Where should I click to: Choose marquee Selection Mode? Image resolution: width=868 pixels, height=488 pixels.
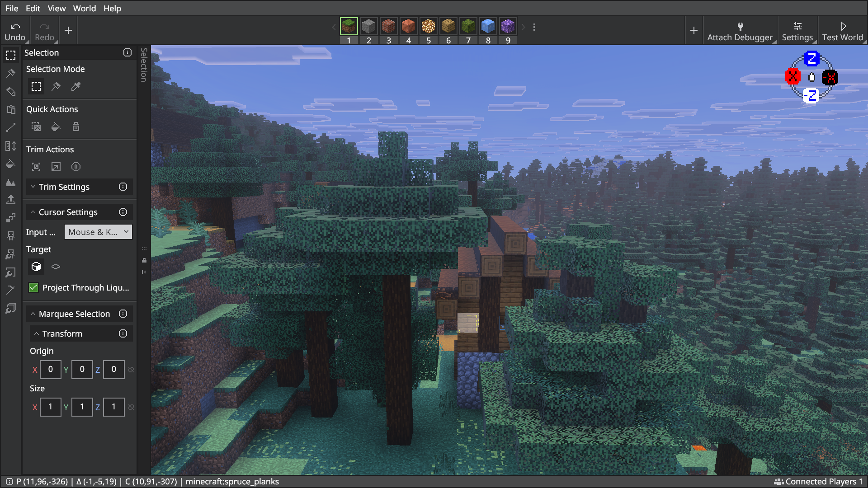36,86
